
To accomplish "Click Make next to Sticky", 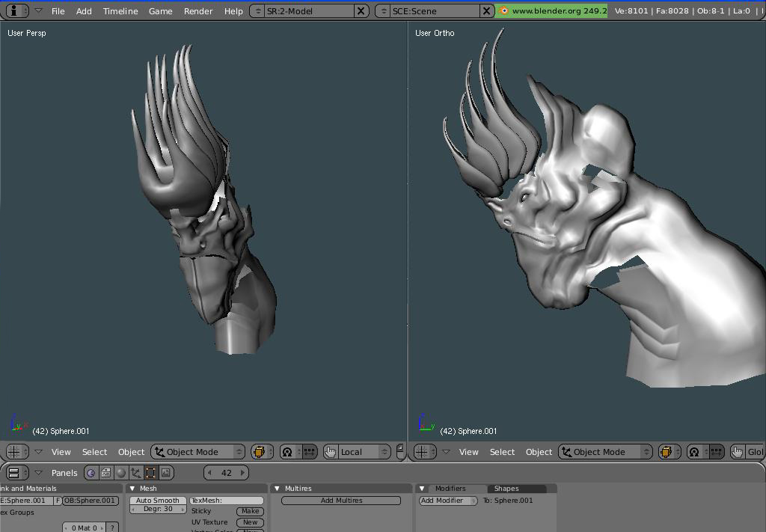I will [250, 511].
